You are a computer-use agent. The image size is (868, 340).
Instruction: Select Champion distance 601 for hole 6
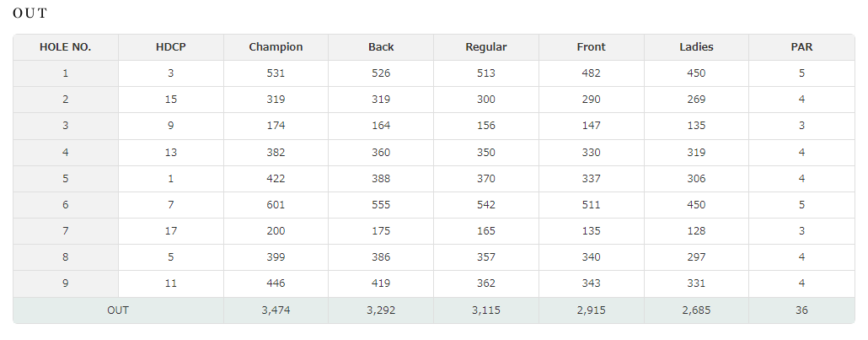tap(276, 205)
